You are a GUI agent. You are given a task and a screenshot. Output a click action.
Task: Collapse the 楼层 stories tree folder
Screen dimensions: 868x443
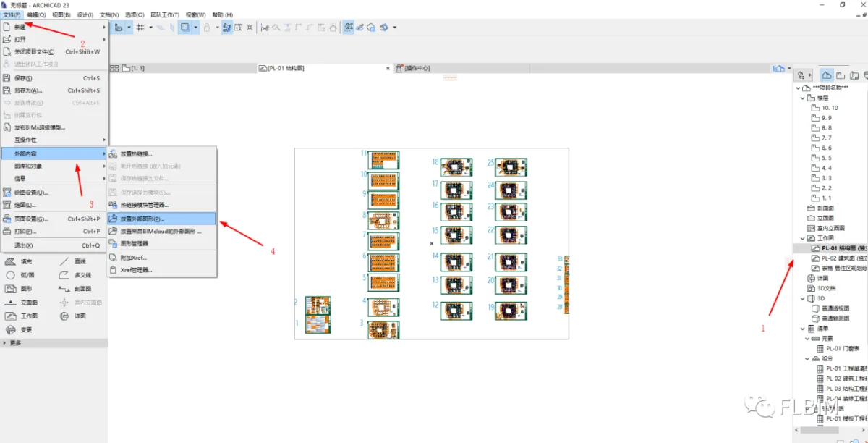[801, 98]
